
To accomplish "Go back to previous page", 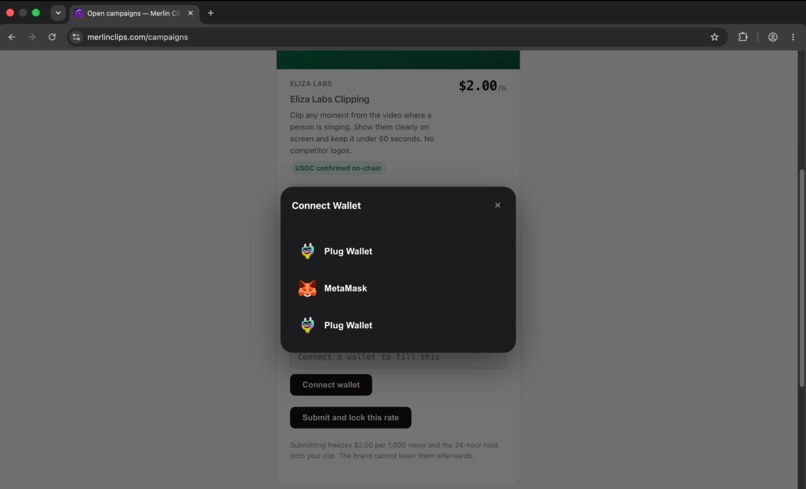I will 12,37.
